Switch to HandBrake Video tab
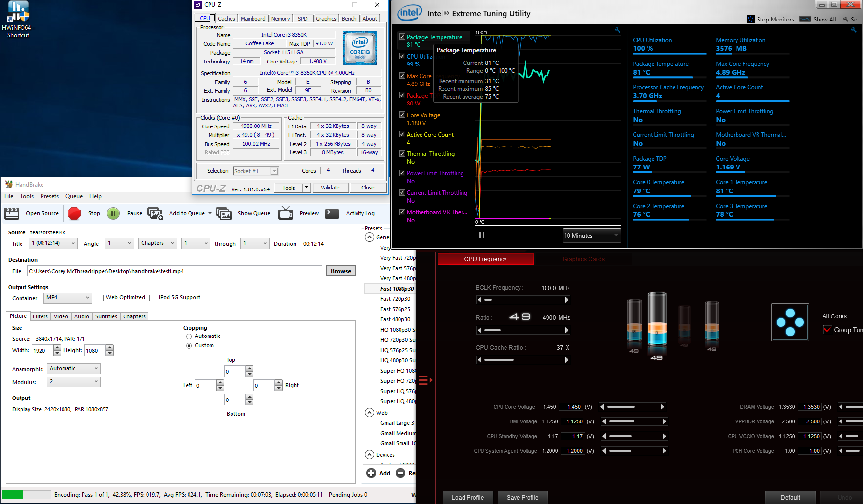863x504 pixels. click(x=61, y=316)
